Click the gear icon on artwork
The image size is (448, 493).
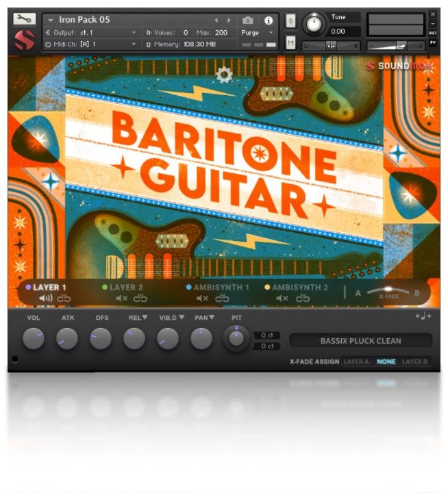point(223,74)
